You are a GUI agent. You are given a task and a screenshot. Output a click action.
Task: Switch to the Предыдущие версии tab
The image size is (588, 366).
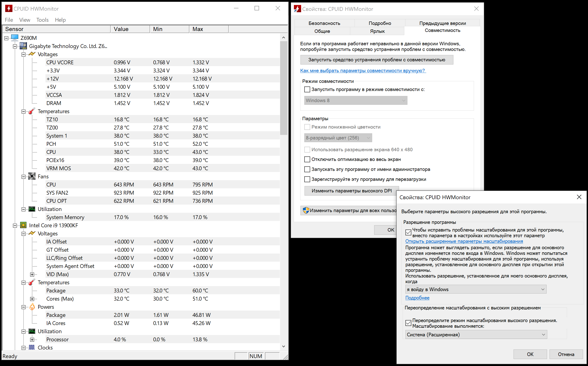coord(442,23)
